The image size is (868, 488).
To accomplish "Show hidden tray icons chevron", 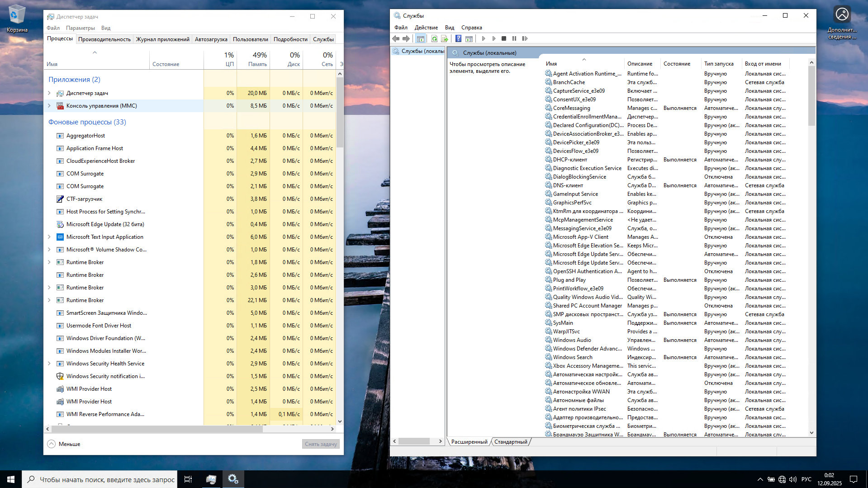I will (760, 479).
